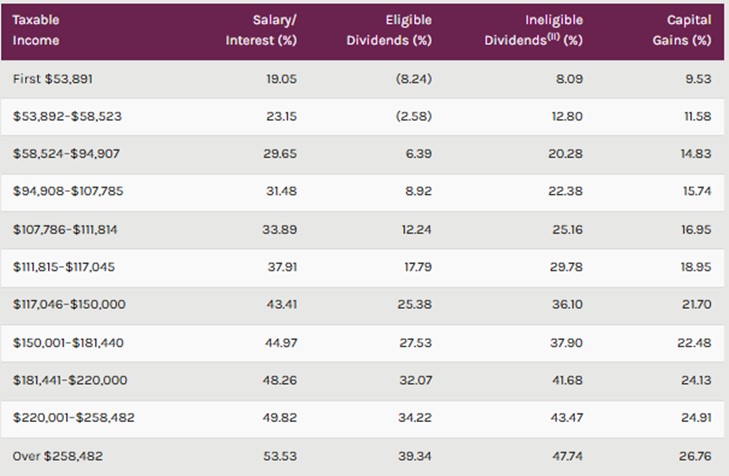Select the $220,001–$258,482 bracket label
Screen dimensions: 729x476
click(x=72, y=418)
